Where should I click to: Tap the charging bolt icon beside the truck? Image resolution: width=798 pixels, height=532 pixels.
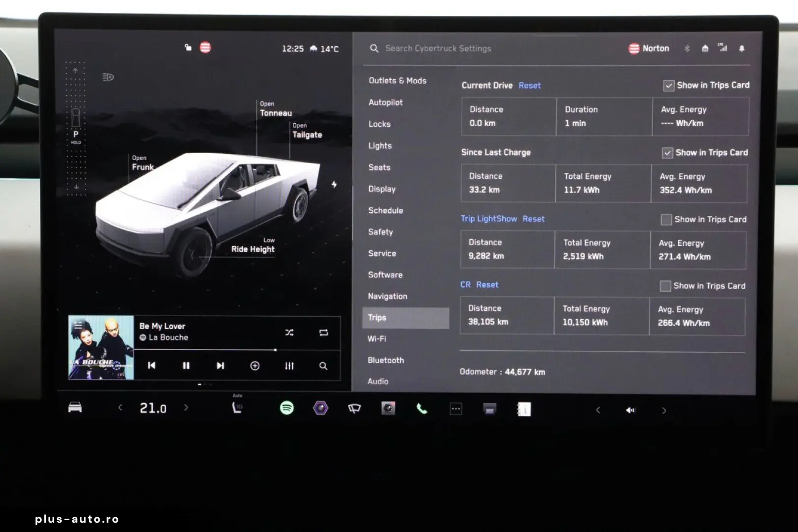point(334,184)
